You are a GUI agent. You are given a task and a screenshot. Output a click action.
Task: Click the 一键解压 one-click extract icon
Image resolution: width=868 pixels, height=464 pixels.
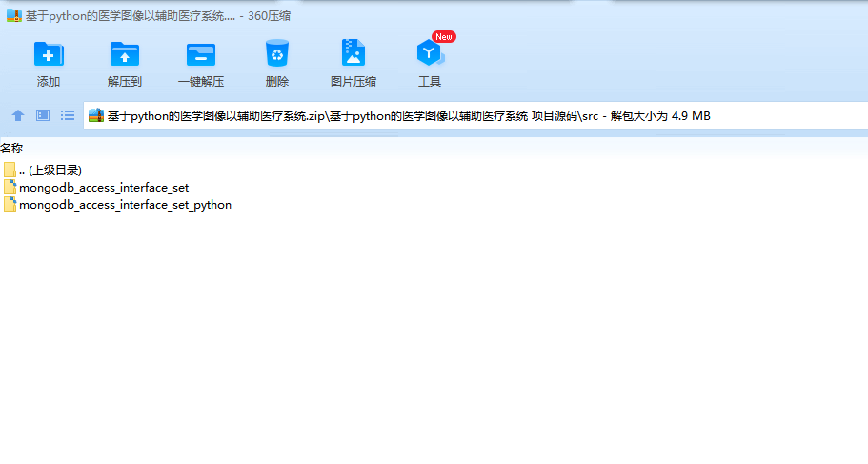click(200, 54)
